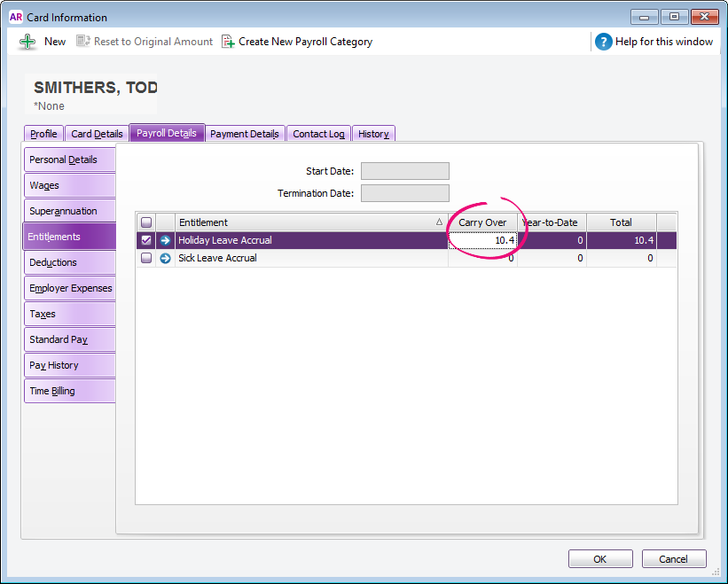Image resolution: width=728 pixels, height=584 pixels.
Task: Click the Termination Date field
Action: coord(404,193)
